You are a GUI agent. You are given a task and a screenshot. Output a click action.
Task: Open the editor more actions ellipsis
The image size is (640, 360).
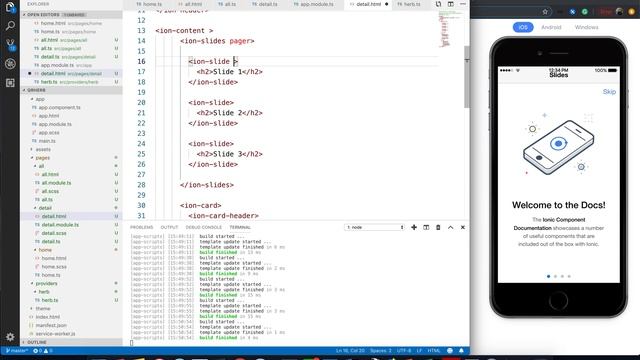[x=462, y=4]
